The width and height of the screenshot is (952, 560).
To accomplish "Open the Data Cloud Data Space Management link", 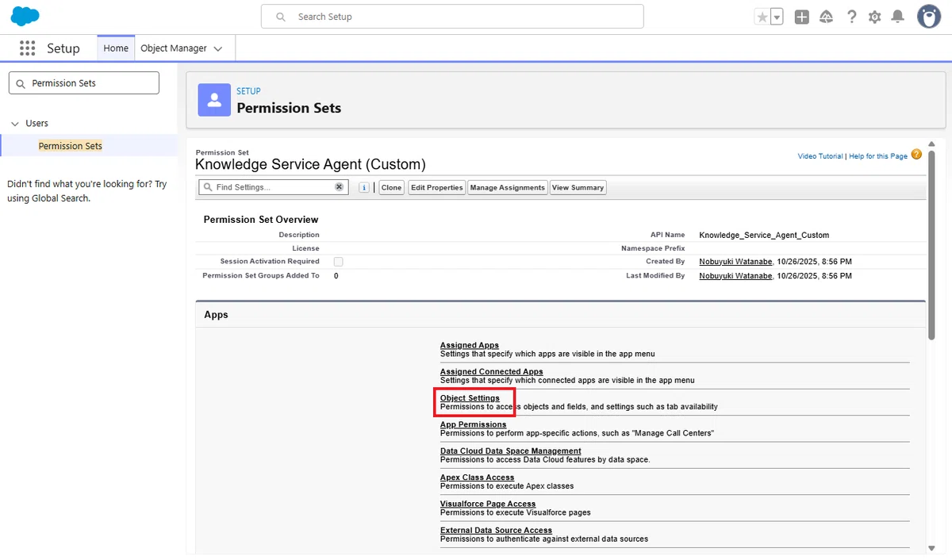I will click(x=511, y=451).
